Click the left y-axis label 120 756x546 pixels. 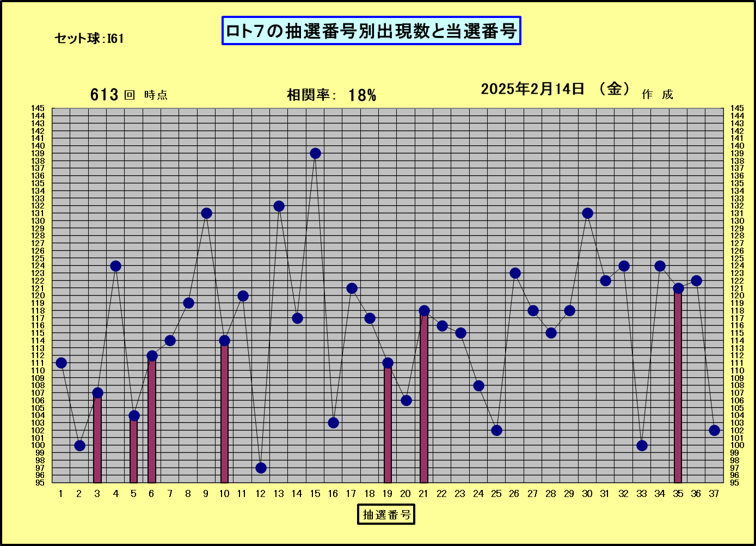click(x=38, y=296)
